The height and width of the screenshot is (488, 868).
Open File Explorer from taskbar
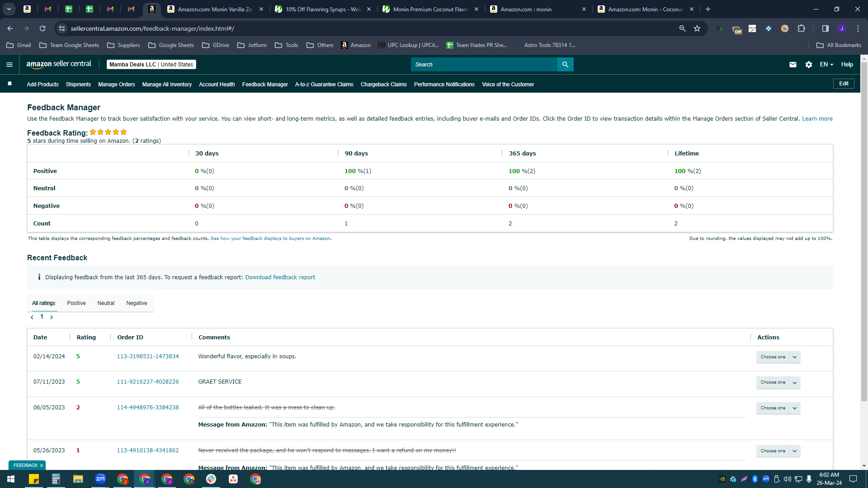click(x=78, y=479)
